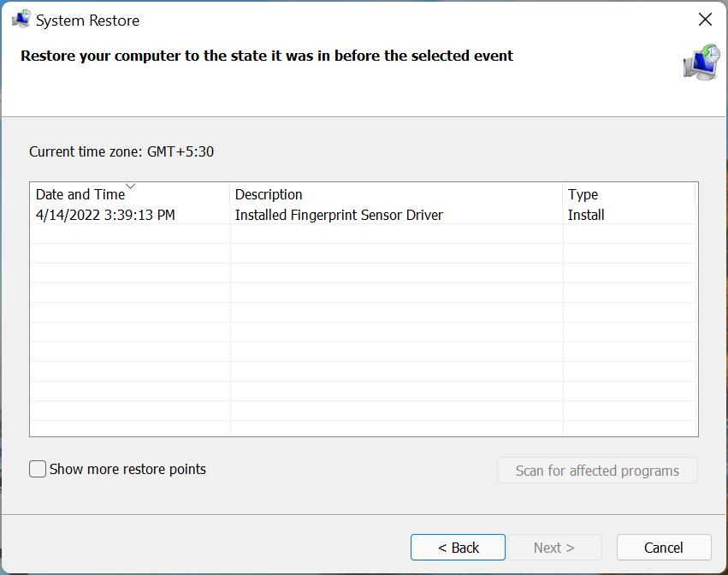Viewport: 728px width, 575px height.
Task: Select the 4/14/2022 3:39:13 PM restore point
Action: coord(105,215)
